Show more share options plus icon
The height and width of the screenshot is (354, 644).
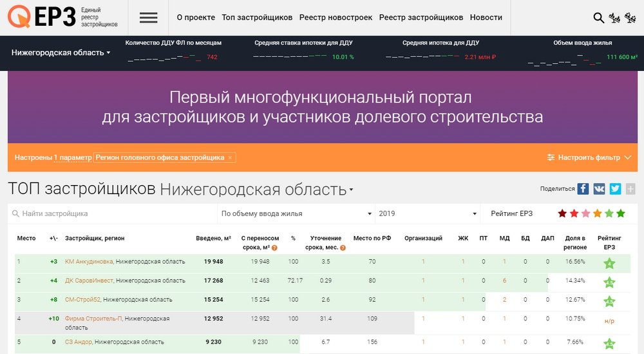click(630, 189)
